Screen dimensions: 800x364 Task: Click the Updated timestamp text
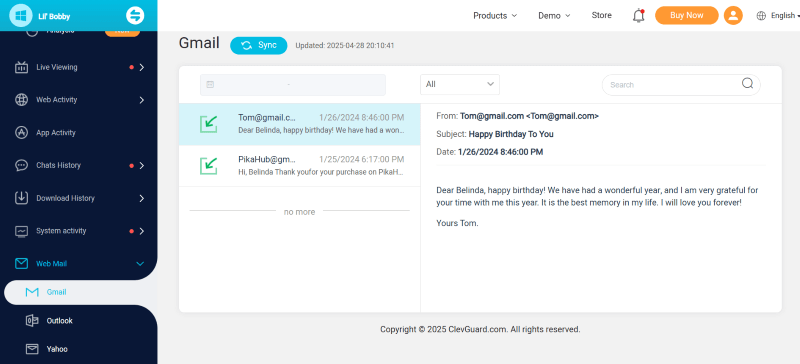[345, 45]
